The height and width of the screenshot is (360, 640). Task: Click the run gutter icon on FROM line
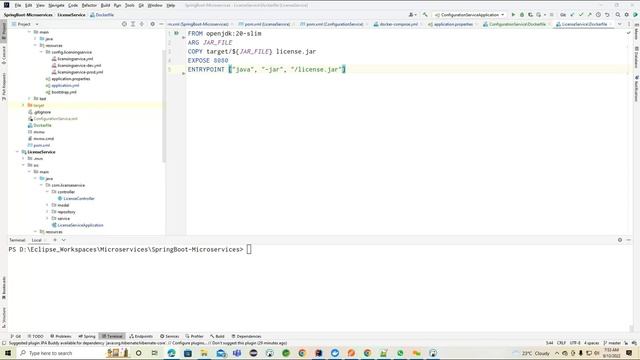tap(176, 33)
